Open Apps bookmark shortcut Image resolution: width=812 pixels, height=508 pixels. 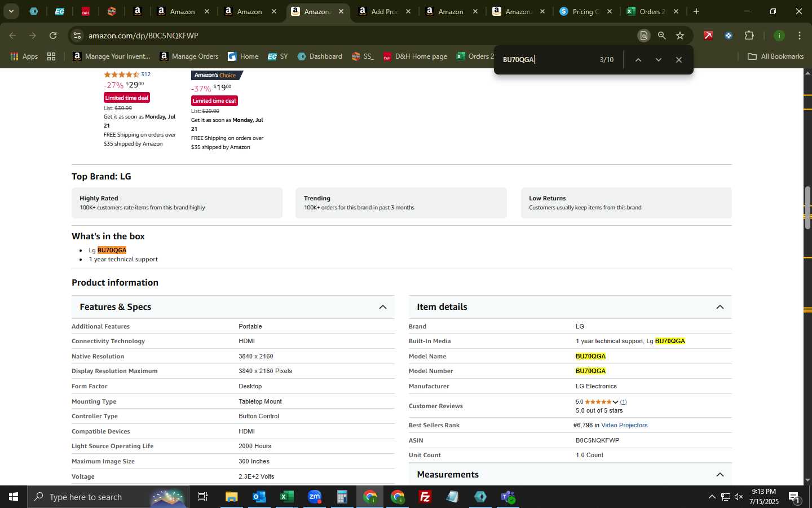click(x=24, y=56)
